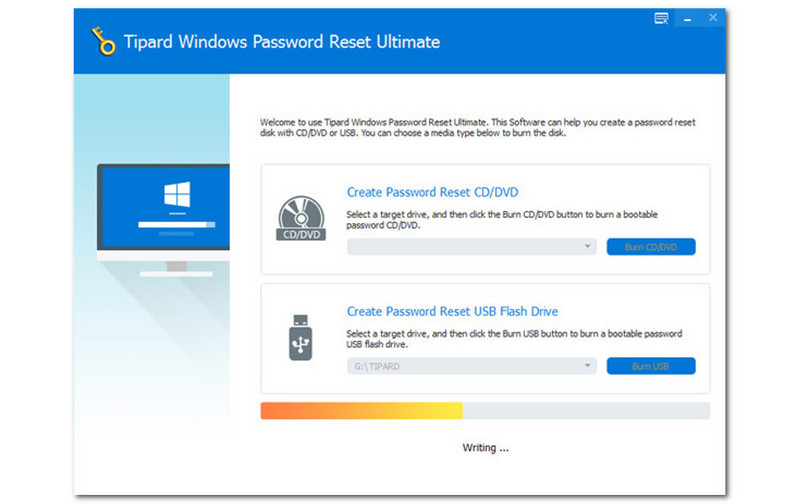Click the golden key app logo
The width and height of the screenshot is (800, 504).
coord(101,44)
